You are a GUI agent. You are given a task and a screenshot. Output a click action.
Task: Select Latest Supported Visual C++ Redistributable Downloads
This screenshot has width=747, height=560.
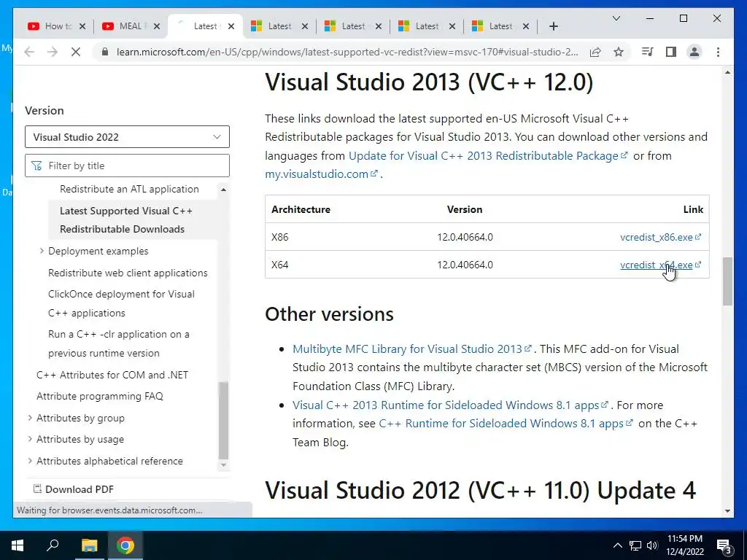tap(126, 219)
